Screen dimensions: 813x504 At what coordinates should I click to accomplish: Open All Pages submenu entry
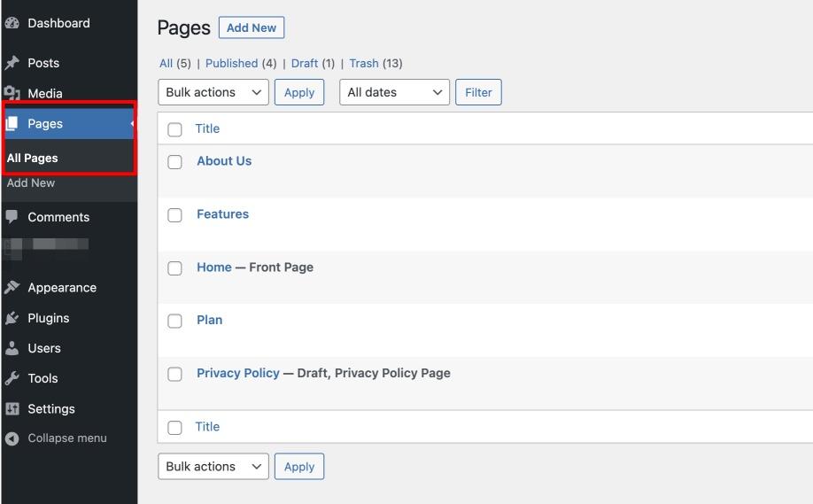32,159
